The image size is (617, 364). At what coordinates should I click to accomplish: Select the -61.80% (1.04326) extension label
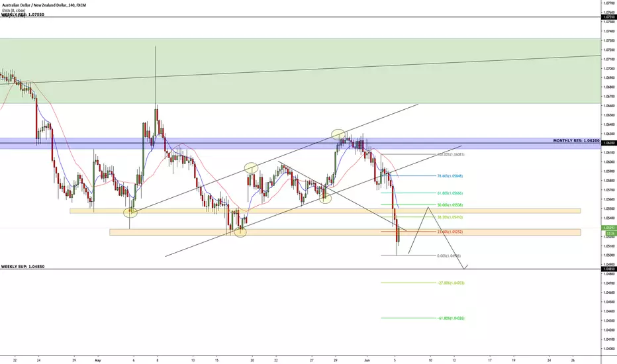click(451, 318)
